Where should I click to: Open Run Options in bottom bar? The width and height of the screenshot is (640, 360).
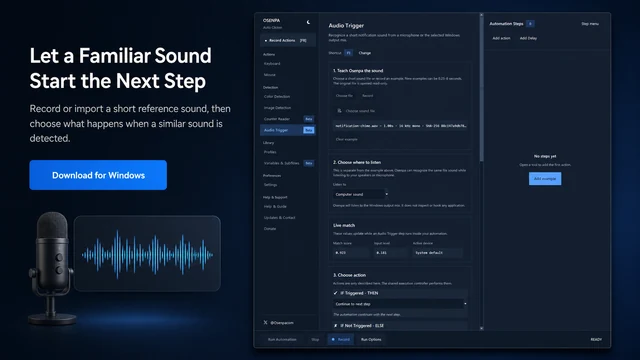click(x=371, y=340)
